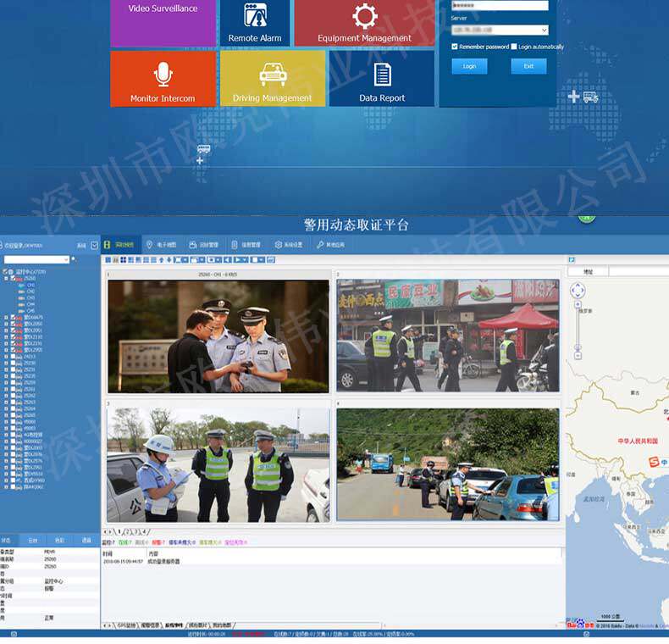Open the Driving Management tile
This screenshot has height=644, width=669.
273,79
